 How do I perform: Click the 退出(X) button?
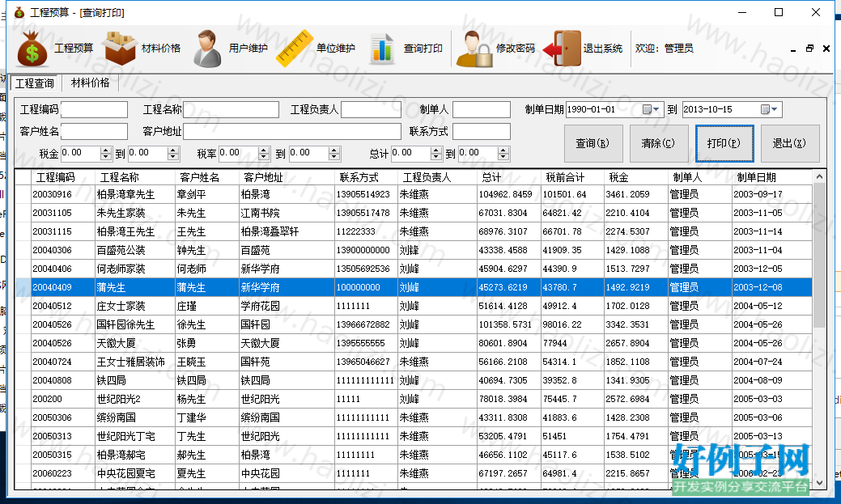tap(790, 143)
